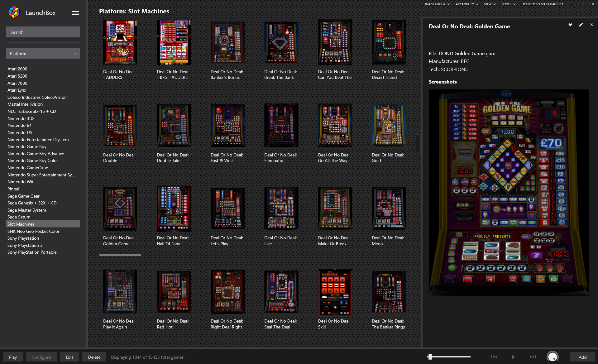Screen dimensions: 598x364
Task: Select Deal Or No Deal - ADDER5 thumbnail
Action: tap(120, 42)
